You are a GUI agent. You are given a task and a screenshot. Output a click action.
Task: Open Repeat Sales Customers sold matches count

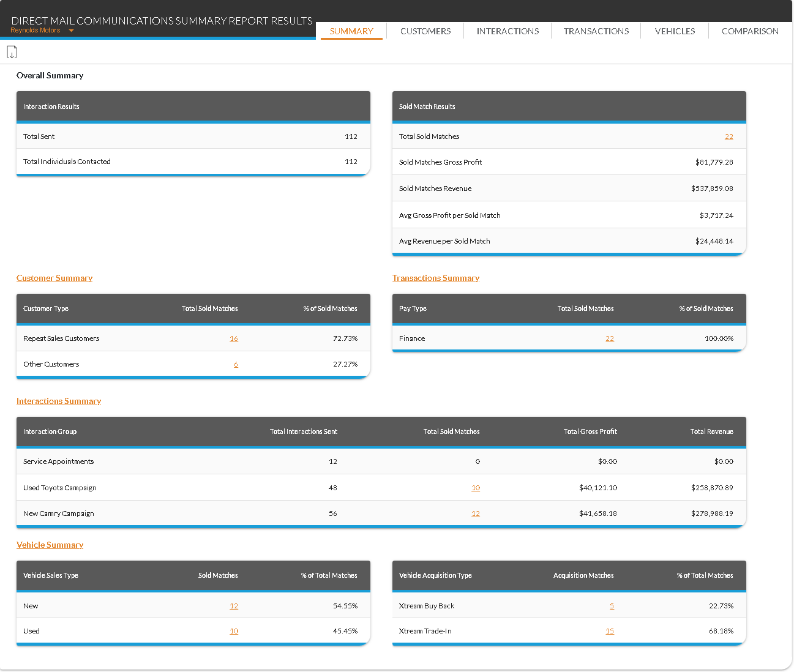pyautogui.click(x=233, y=338)
